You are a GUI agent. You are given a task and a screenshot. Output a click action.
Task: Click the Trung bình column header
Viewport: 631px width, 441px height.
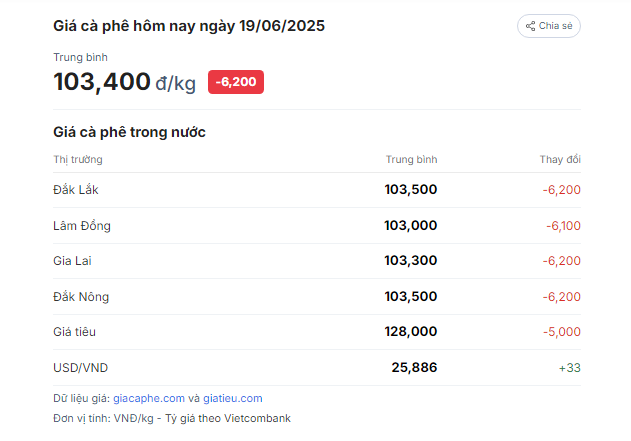point(411,160)
